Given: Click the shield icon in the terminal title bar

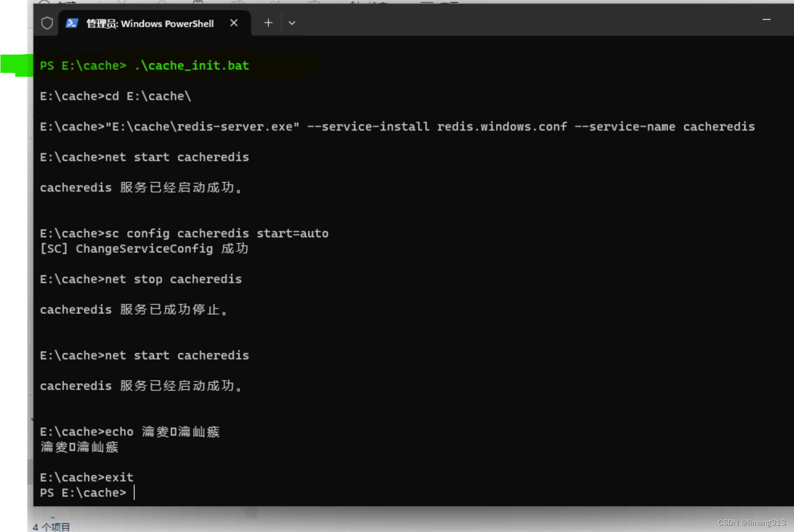Looking at the screenshot, I should 47,23.
